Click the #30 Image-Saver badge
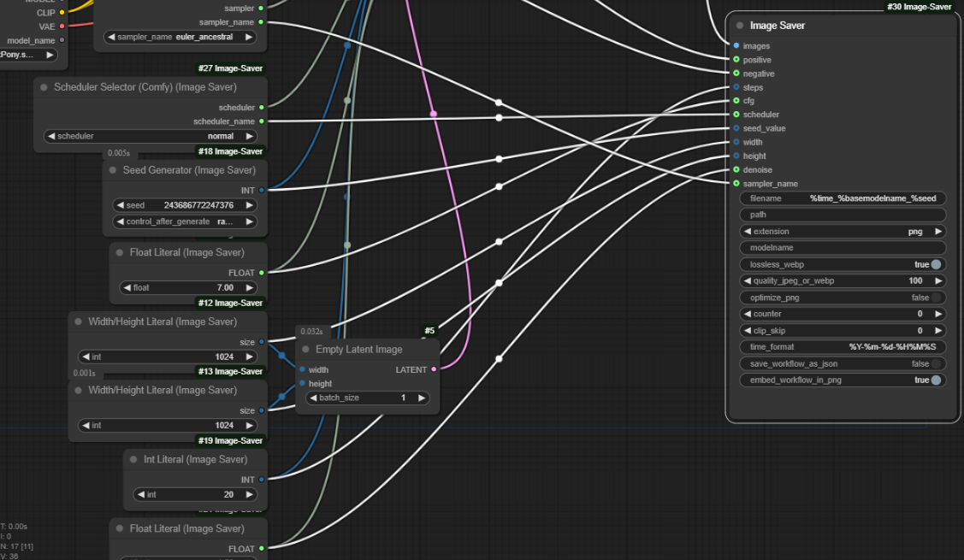The height and width of the screenshot is (560, 964). tap(920, 7)
